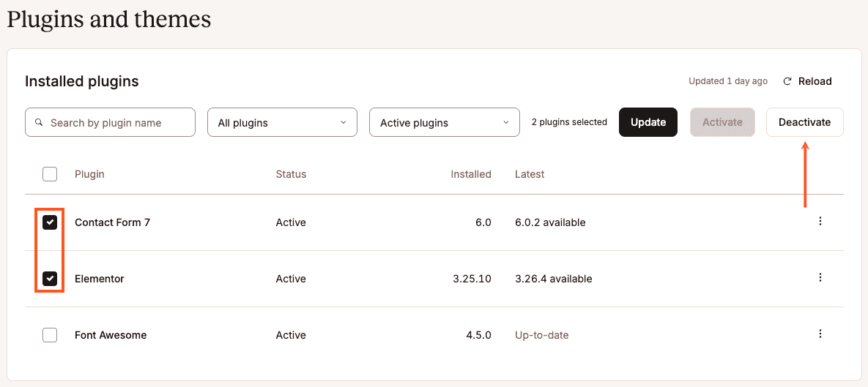This screenshot has width=868, height=387.
Task: Click the Reload text button
Action: tap(815, 81)
